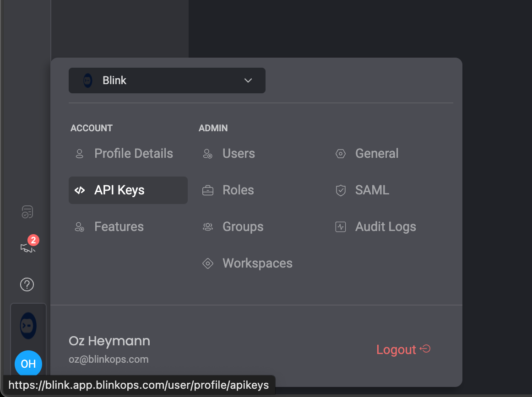Click the chevron arrow in Blink selector
Image resolution: width=532 pixels, height=397 pixels.
tap(248, 80)
